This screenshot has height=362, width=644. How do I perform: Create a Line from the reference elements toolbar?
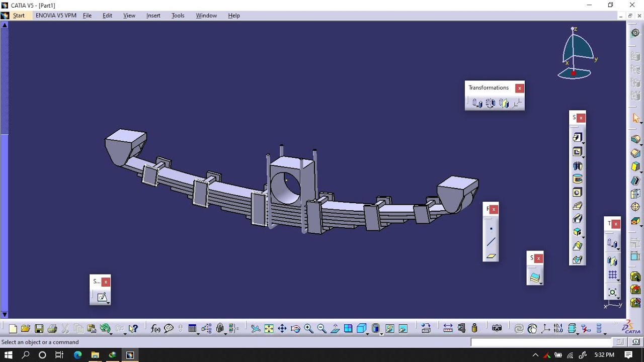(x=491, y=242)
